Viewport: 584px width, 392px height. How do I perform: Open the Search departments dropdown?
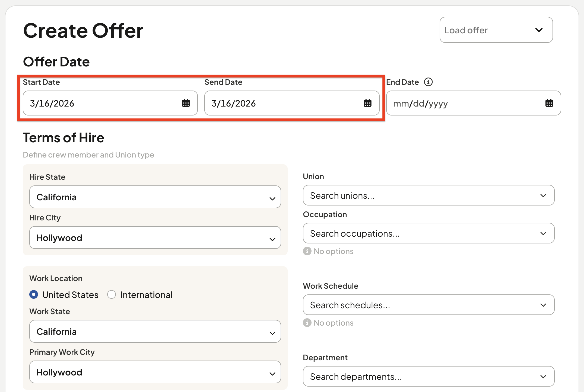[429, 376]
